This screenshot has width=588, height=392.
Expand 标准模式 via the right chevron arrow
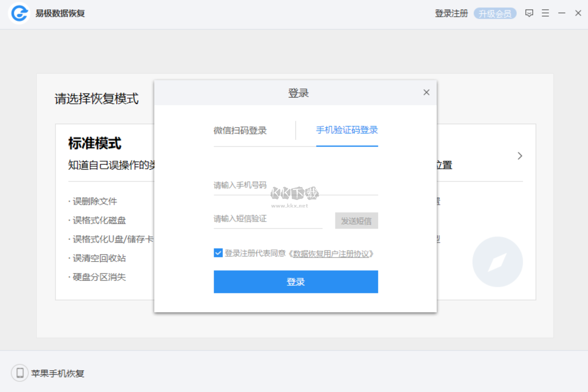coord(520,156)
